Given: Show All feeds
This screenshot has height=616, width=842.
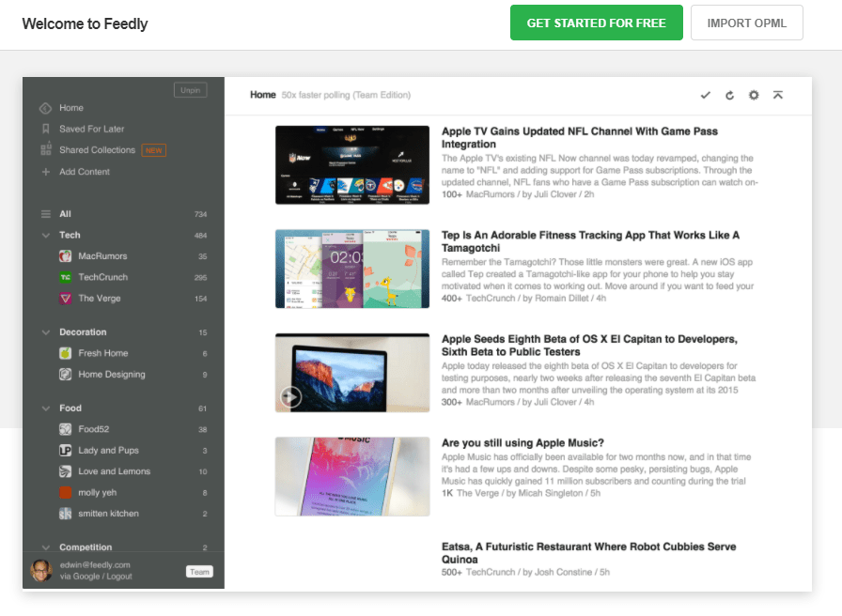Looking at the screenshot, I should click(x=65, y=214).
